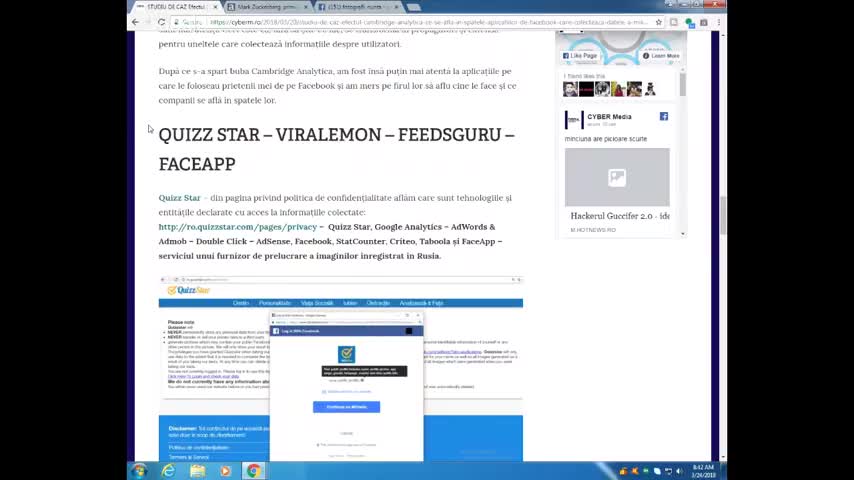
Task: Click the blue continue button in Facebook login popup
Action: (346, 407)
